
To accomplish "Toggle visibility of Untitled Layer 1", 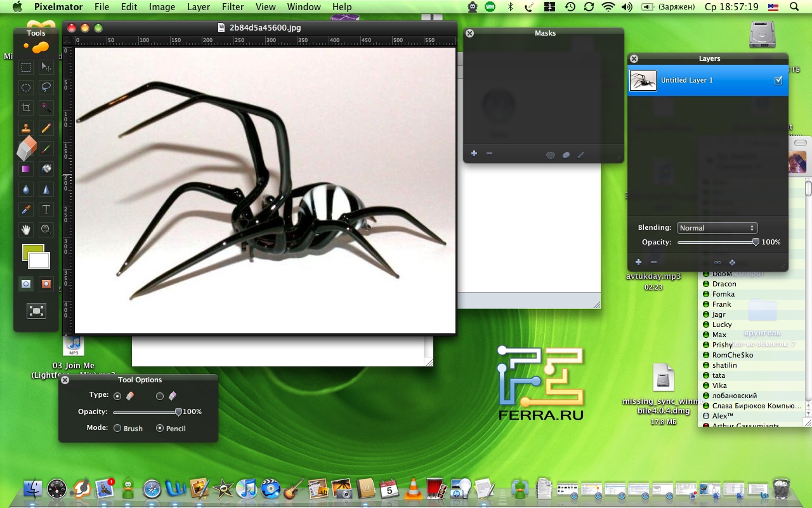I will click(778, 81).
